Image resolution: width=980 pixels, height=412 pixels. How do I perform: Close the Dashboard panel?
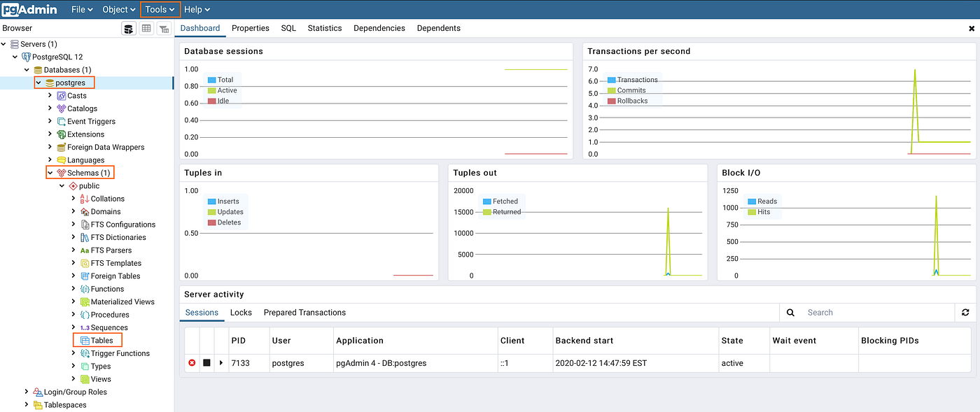972,28
